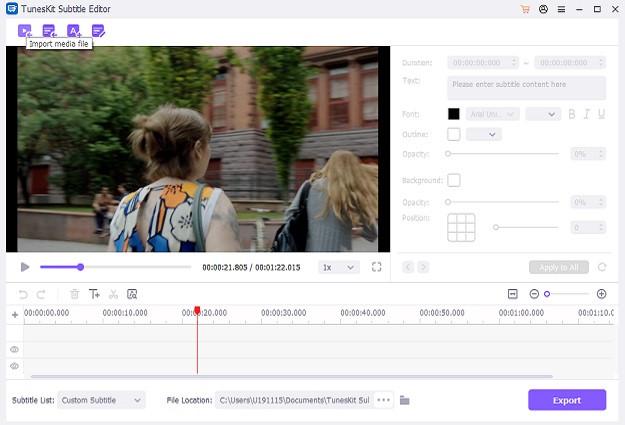The image size is (625, 425).
Task: Click the zoom out minus icon
Action: (534, 294)
